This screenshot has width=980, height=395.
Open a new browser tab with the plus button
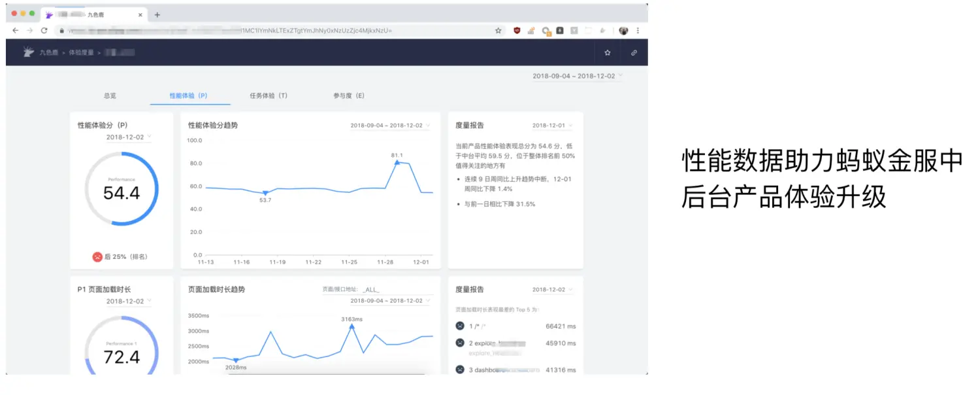(157, 14)
